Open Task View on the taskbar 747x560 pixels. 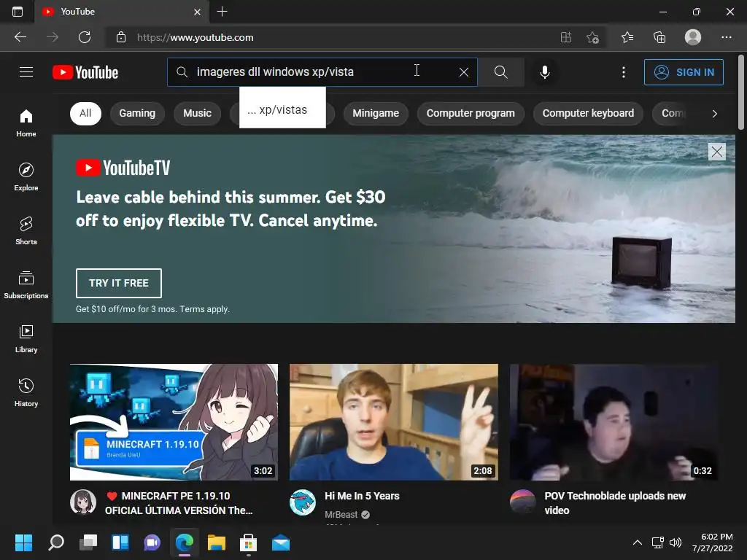point(88,542)
